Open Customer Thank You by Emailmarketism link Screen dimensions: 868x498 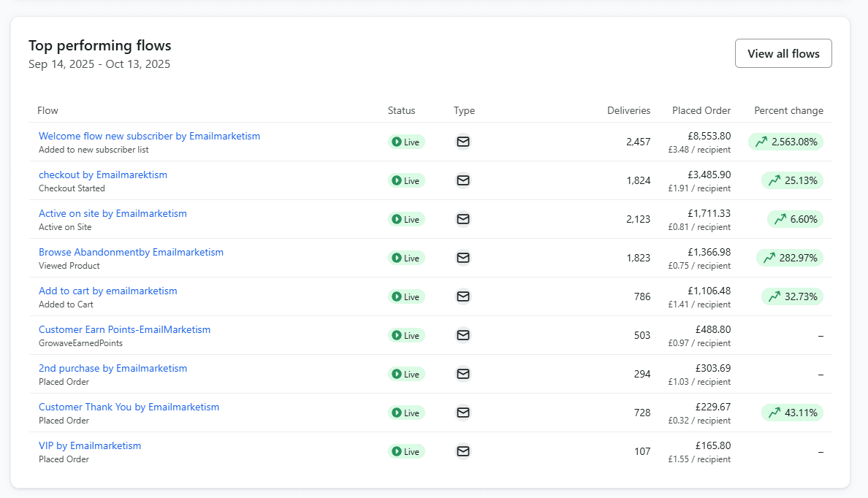point(129,407)
